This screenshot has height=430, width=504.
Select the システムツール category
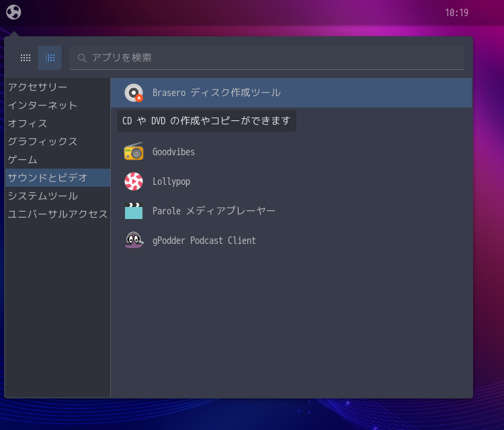pos(58,196)
